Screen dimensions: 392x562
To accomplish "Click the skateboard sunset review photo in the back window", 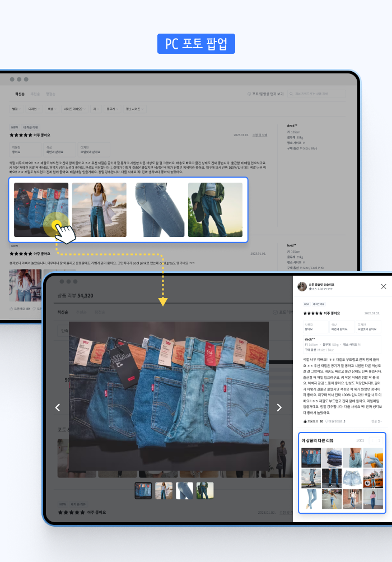I will (216, 210).
